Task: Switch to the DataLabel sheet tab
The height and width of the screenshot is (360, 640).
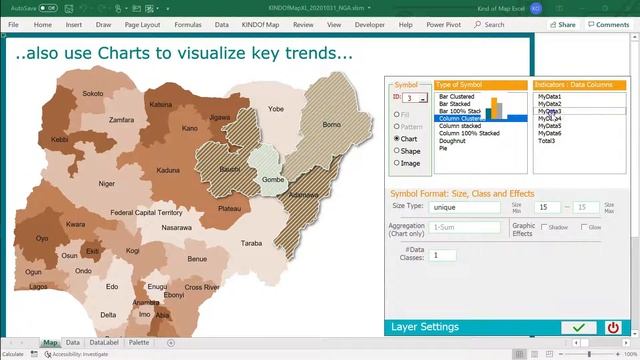Action: [x=104, y=342]
